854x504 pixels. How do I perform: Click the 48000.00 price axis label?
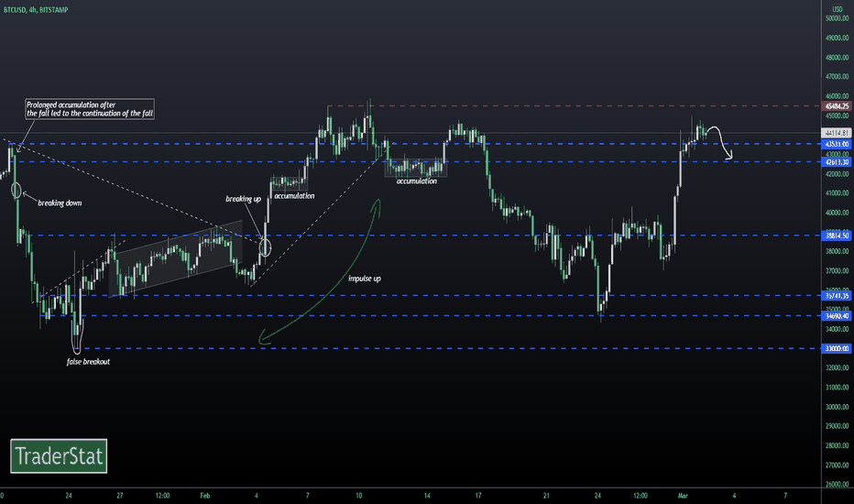click(838, 57)
